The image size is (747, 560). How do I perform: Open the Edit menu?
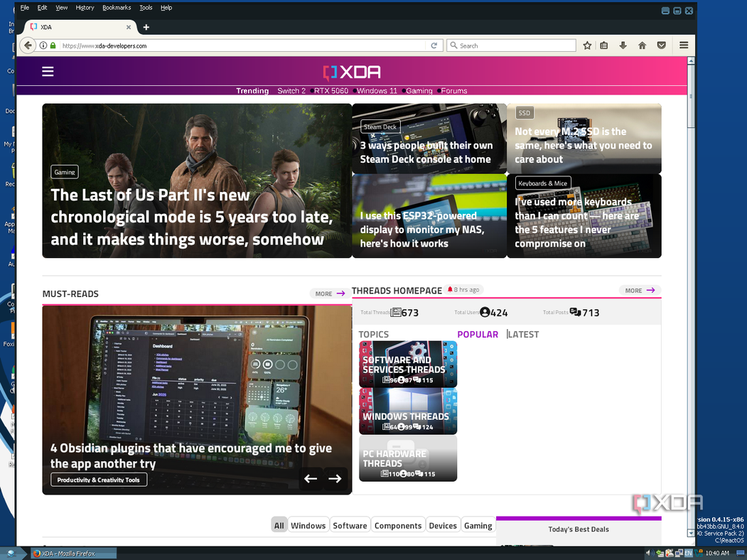click(43, 8)
